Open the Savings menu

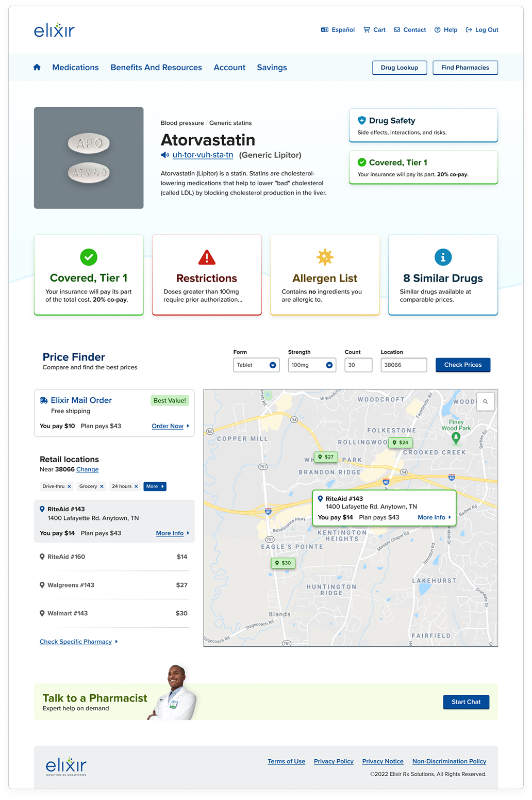(272, 68)
